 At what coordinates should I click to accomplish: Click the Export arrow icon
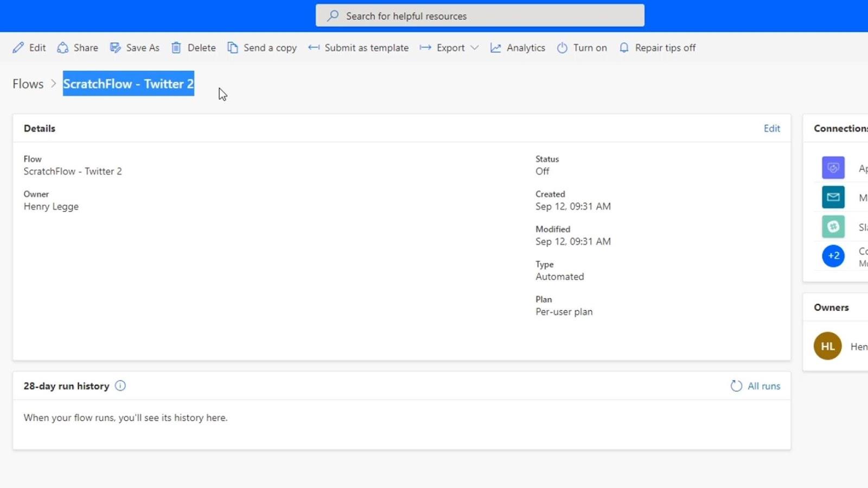[425, 48]
